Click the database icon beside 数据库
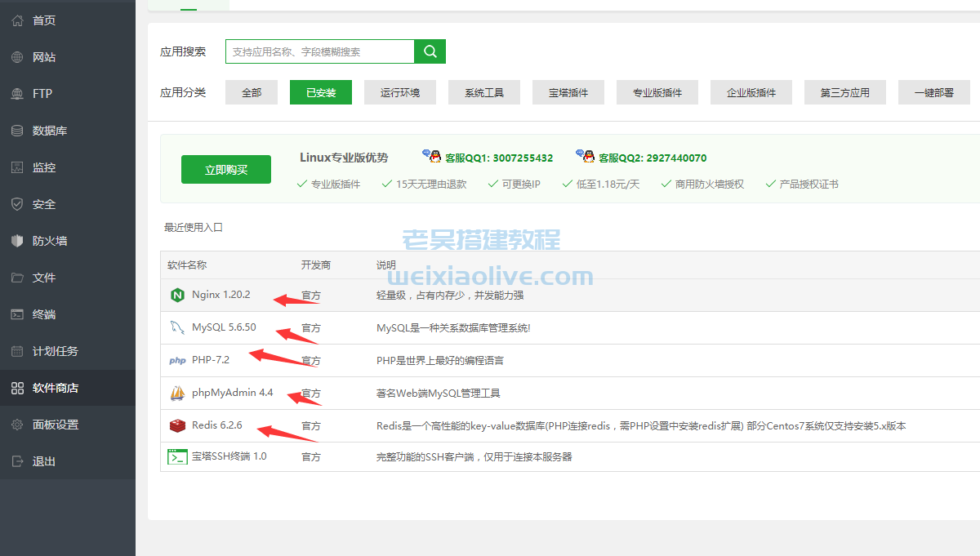 pos(17,131)
